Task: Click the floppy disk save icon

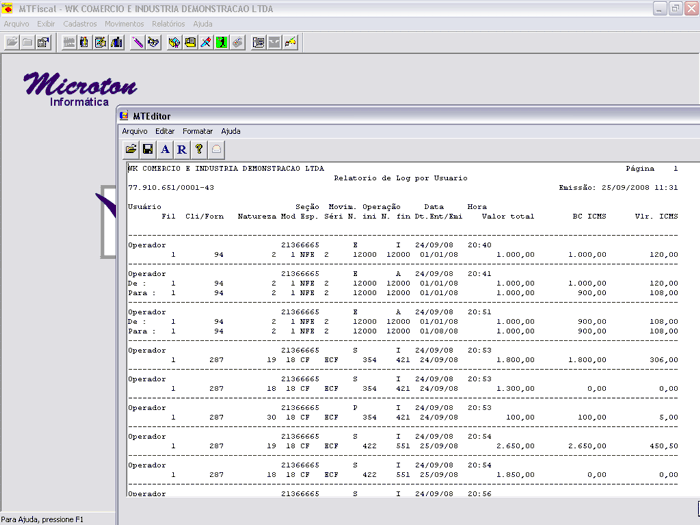Action: [148, 149]
